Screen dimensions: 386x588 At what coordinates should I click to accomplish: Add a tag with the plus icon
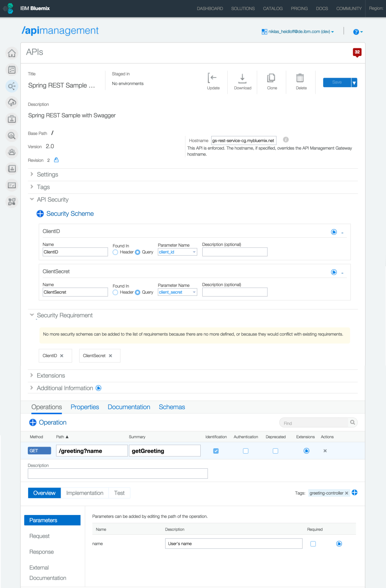pyautogui.click(x=354, y=492)
